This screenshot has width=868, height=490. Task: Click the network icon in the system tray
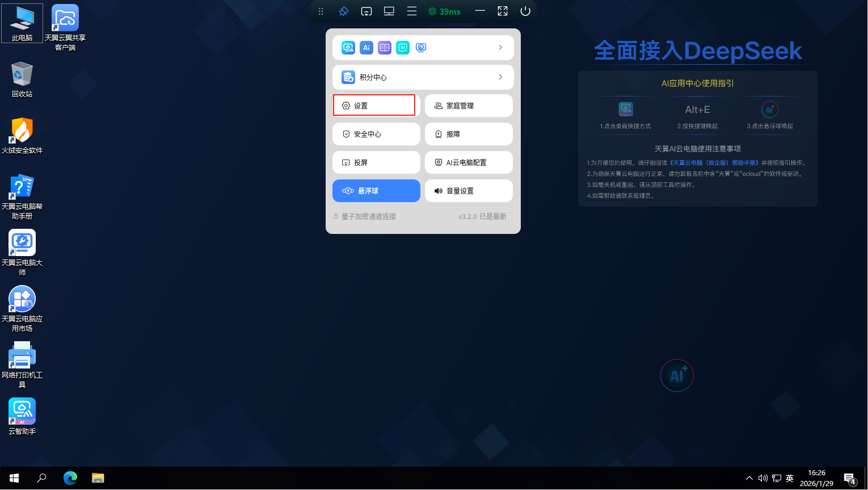point(777,478)
